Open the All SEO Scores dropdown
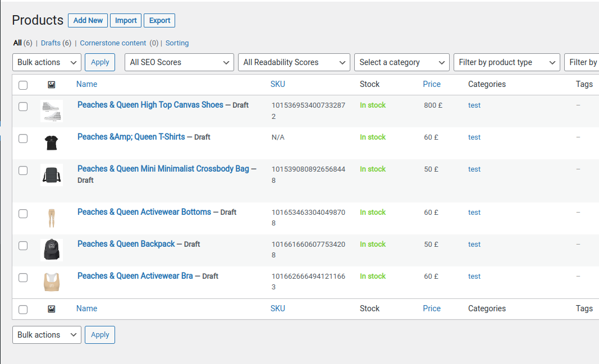The width and height of the screenshot is (599, 364). (x=179, y=62)
